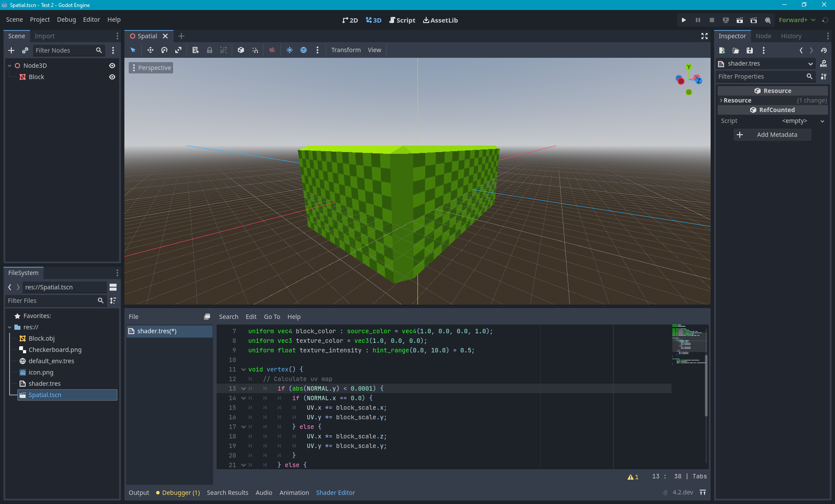Toggle visibility of the Block node
Viewport: 835px width, 504px height.
coord(112,77)
